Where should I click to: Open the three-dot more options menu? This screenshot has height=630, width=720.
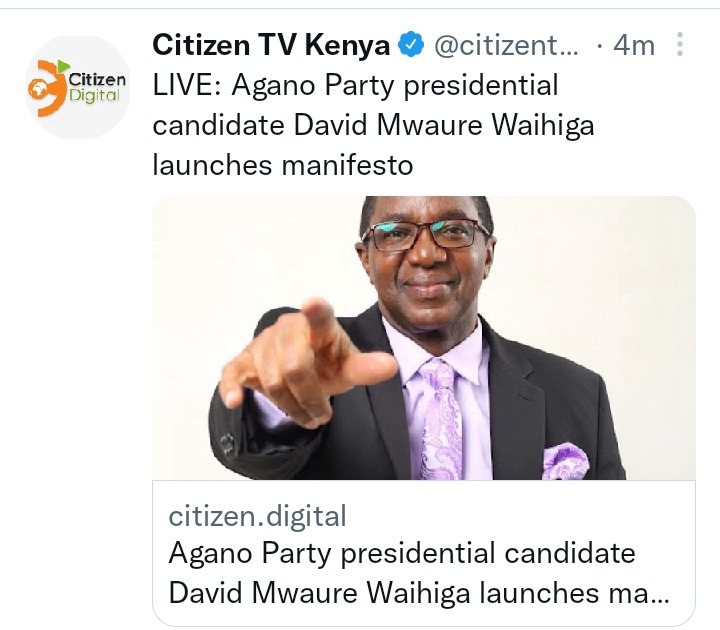pyautogui.click(x=680, y=45)
